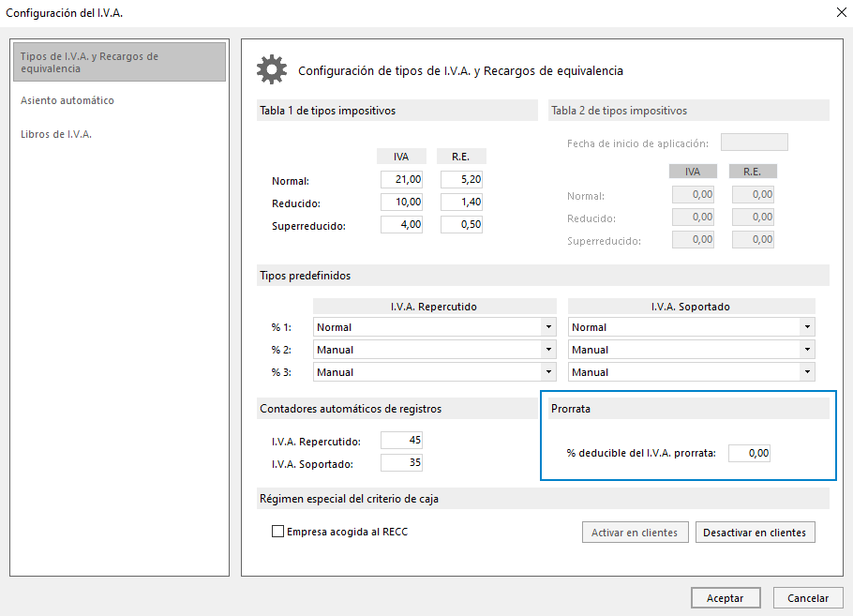This screenshot has width=853, height=616.
Task: Edit the Normal R.E. rate 5,20 field
Action: pos(461,179)
